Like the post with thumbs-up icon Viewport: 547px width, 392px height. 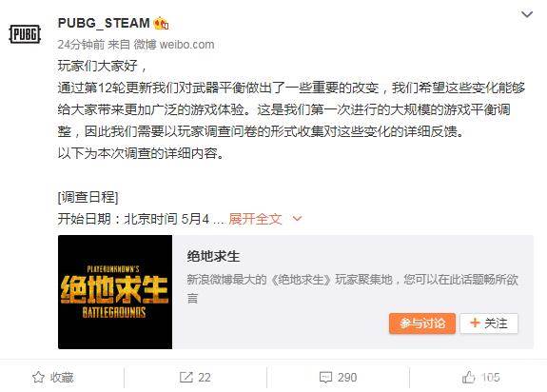click(468, 377)
